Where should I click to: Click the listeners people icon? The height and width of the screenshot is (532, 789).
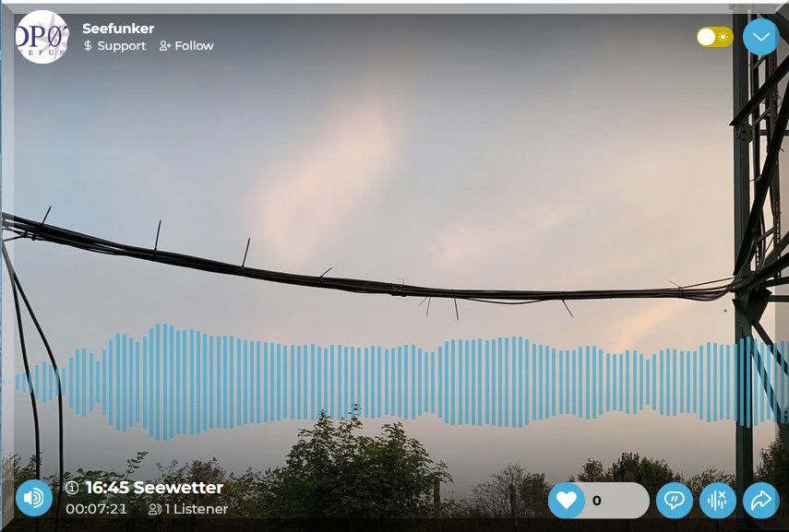tap(154, 509)
